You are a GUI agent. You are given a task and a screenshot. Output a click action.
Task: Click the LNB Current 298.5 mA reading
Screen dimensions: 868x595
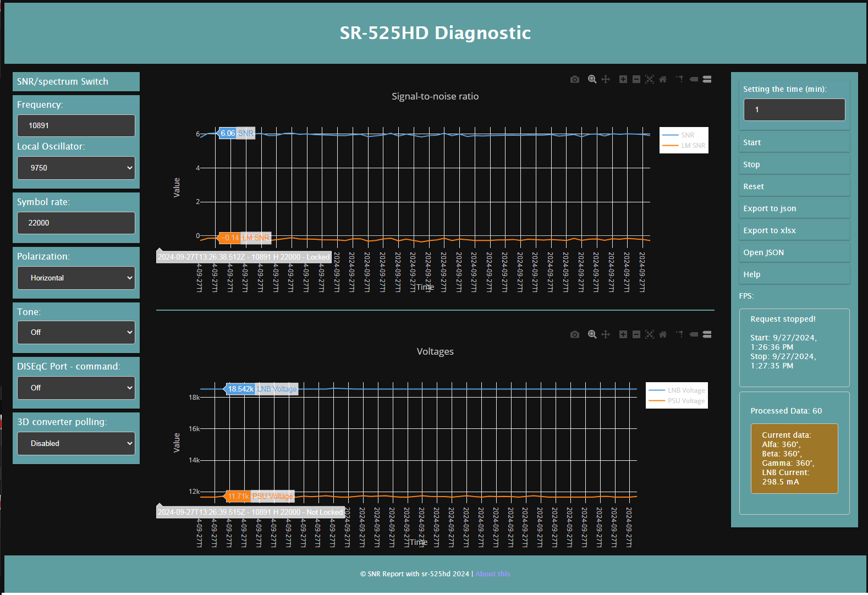point(785,477)
